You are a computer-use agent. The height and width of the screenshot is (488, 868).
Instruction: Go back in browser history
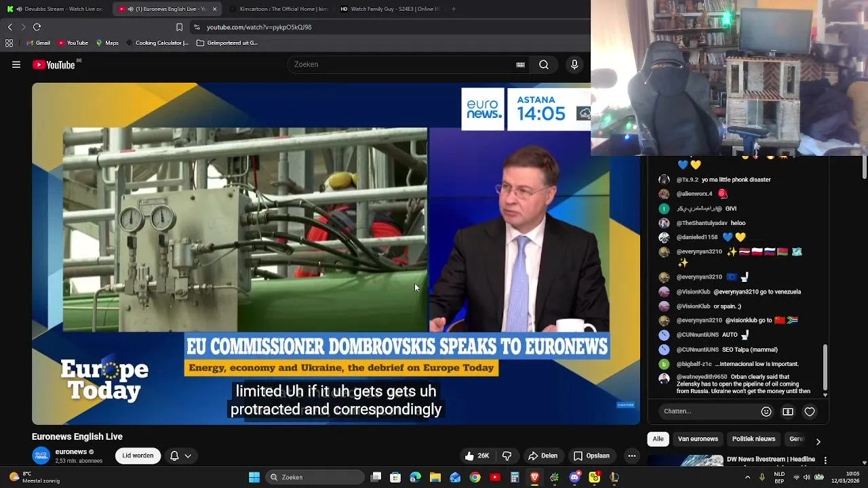pyautogui.click(x=10, y=27)
